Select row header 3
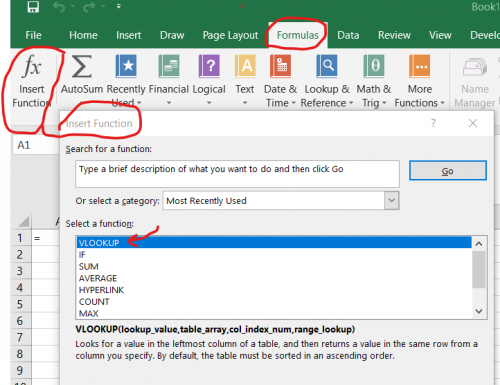This screenshot has width=500, height=385. (x=21, y=271)
